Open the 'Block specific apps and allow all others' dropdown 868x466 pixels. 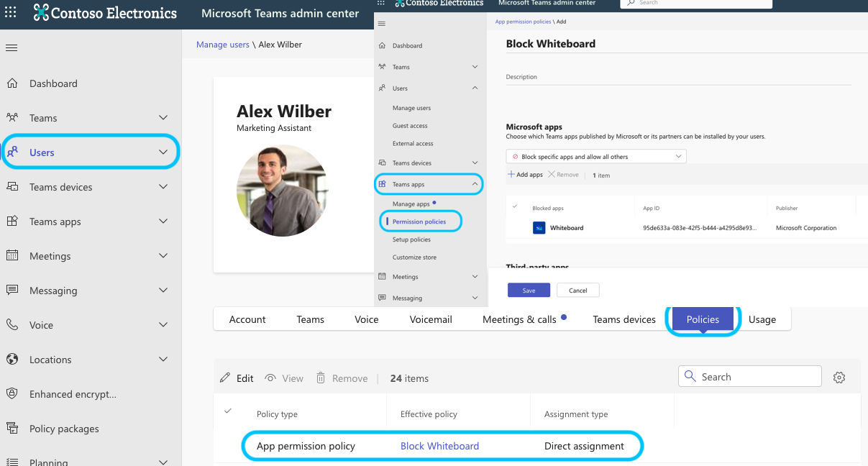[596, 156]
